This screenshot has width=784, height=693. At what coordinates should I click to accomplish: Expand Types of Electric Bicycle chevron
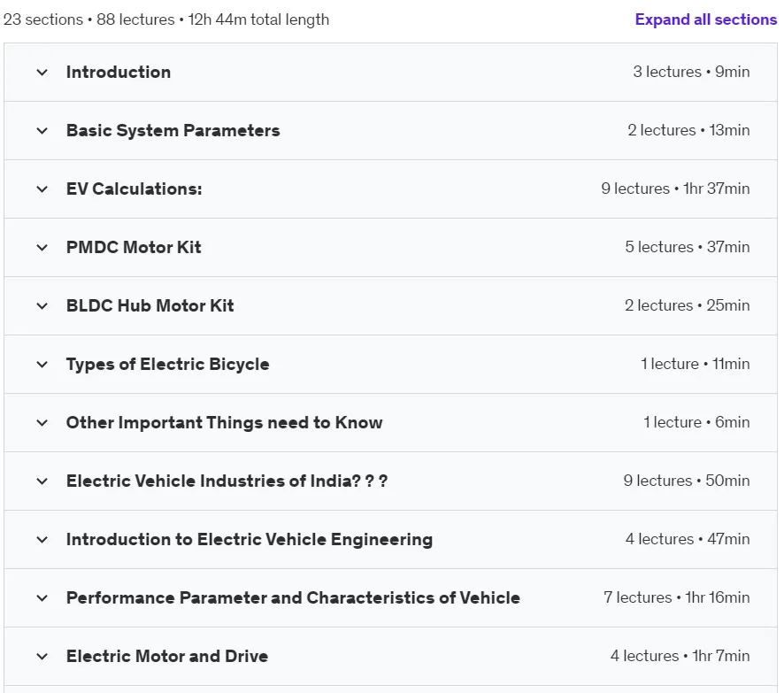[42, 365]
